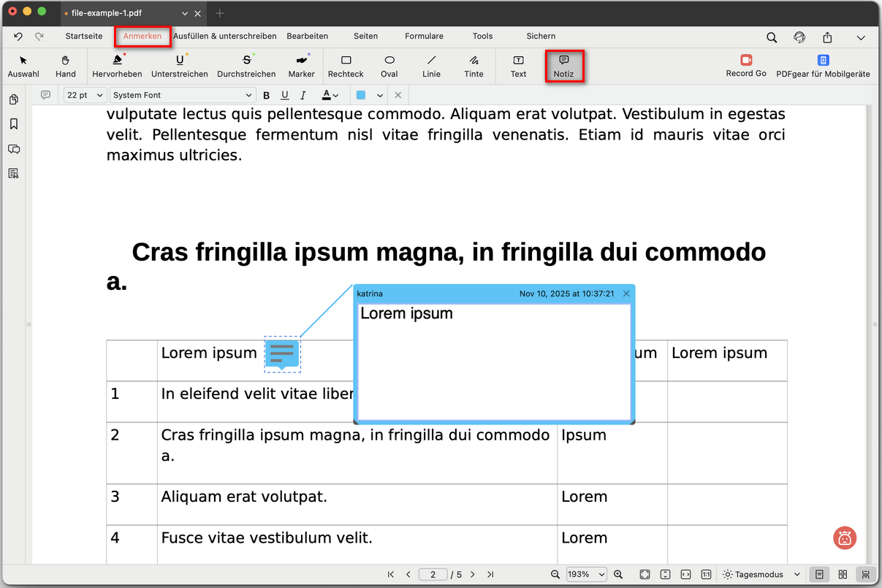
Task: Choose the Hervorheben highlighter tool
Action: click(x=117, y=66)
